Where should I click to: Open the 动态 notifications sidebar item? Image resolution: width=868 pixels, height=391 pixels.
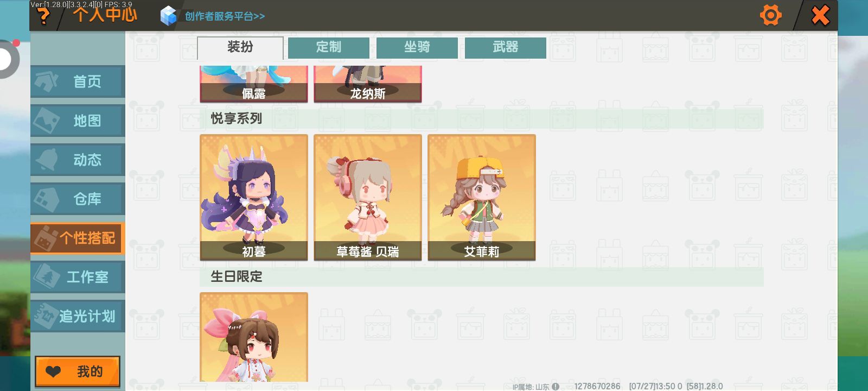click(x=78, y=160)
